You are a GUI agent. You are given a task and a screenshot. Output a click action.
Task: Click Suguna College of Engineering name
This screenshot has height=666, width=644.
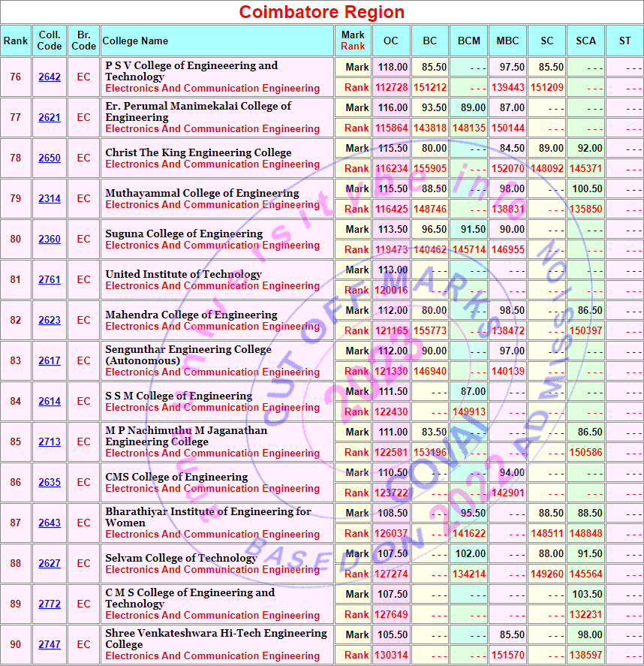point(184,234)
